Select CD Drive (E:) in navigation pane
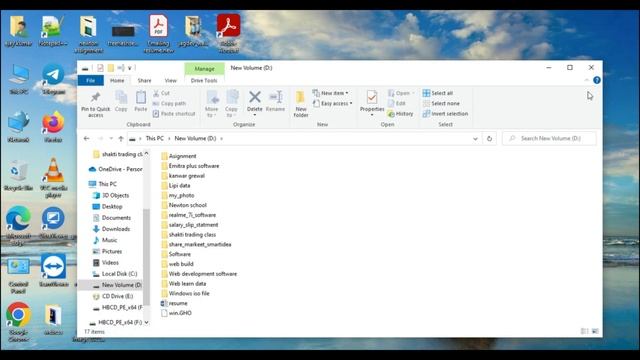 113,296
